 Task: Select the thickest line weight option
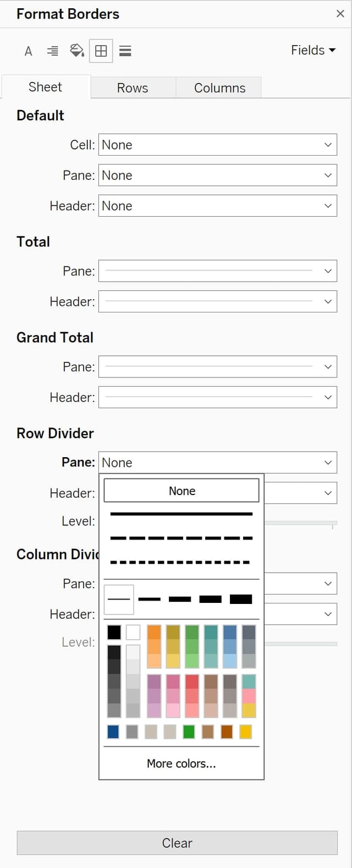(x=240, y=600)
